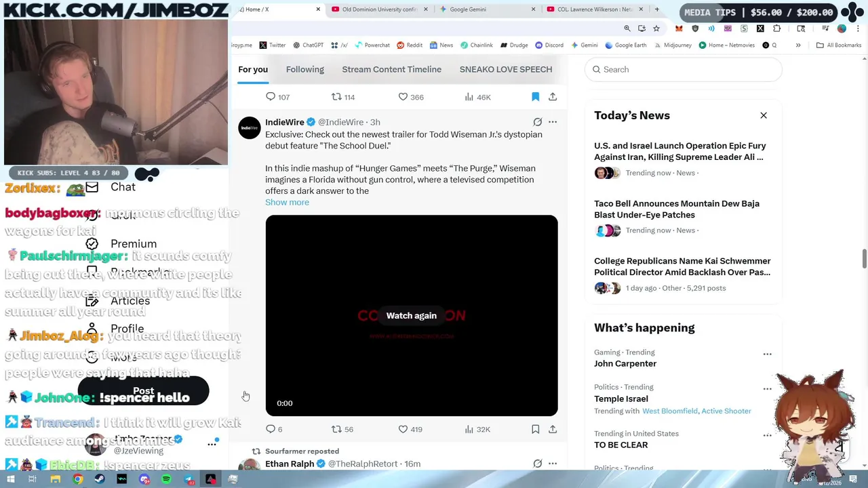Open a new browser tab

[656, 9]
